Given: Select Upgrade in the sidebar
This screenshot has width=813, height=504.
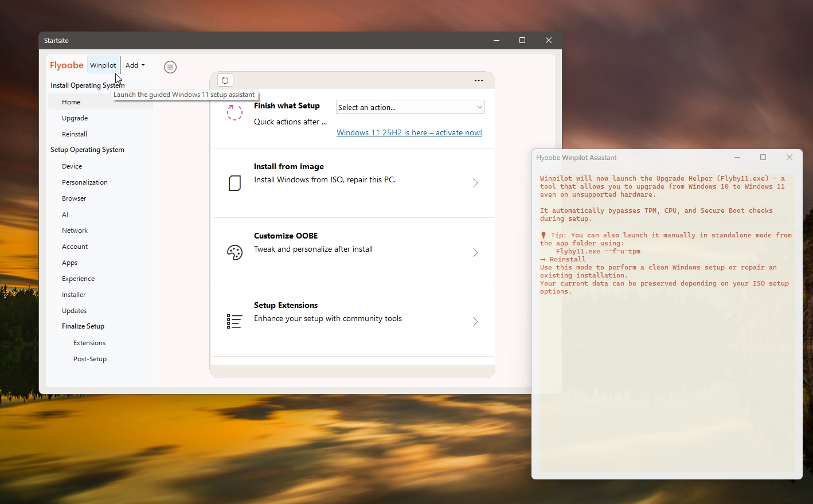Looking at the screenshot, I should point(75,118).
